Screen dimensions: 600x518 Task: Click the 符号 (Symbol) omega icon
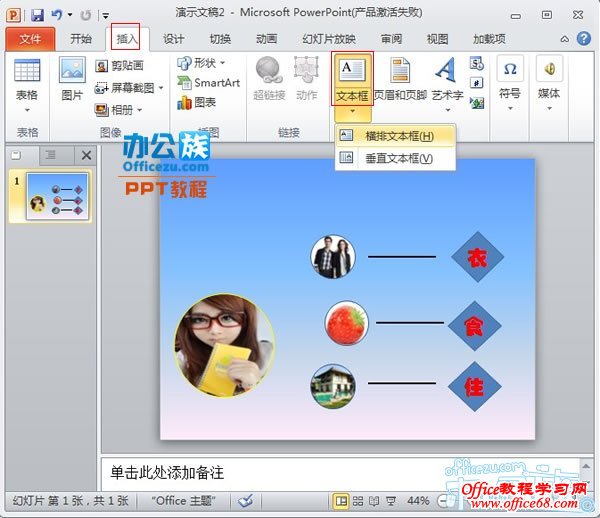(510, 70)
